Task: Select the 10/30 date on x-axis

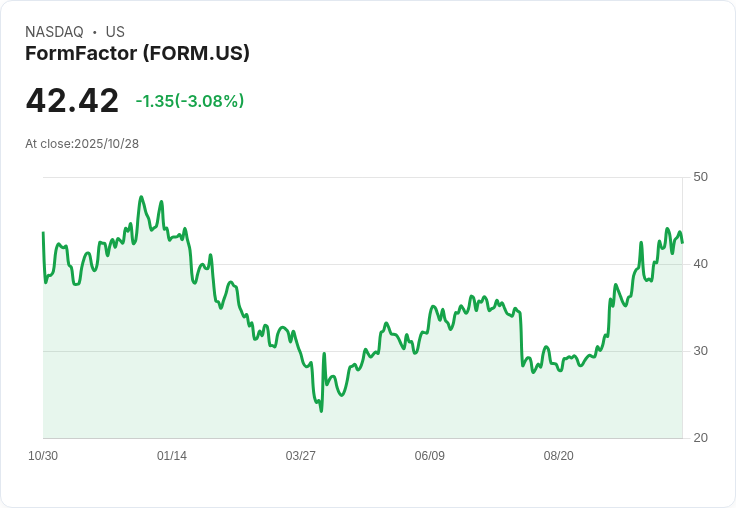Action: pyautogui.click(x=43, y=456)
